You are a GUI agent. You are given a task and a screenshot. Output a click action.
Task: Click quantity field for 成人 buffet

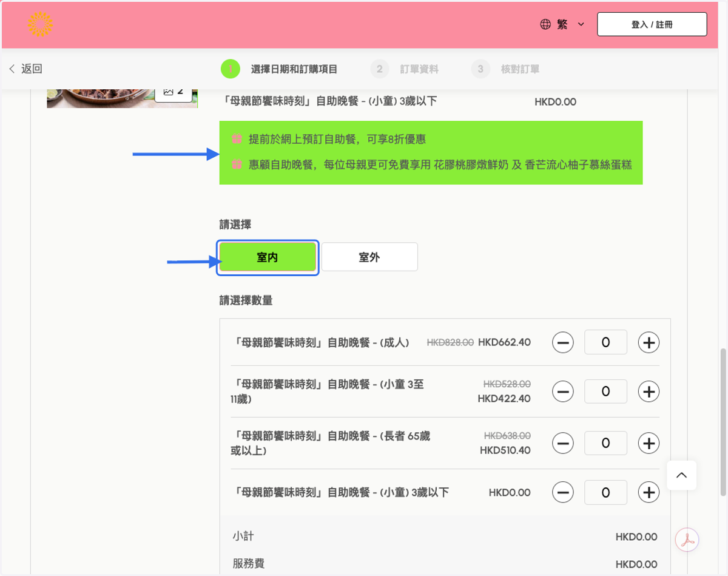[x=605, y=342]
